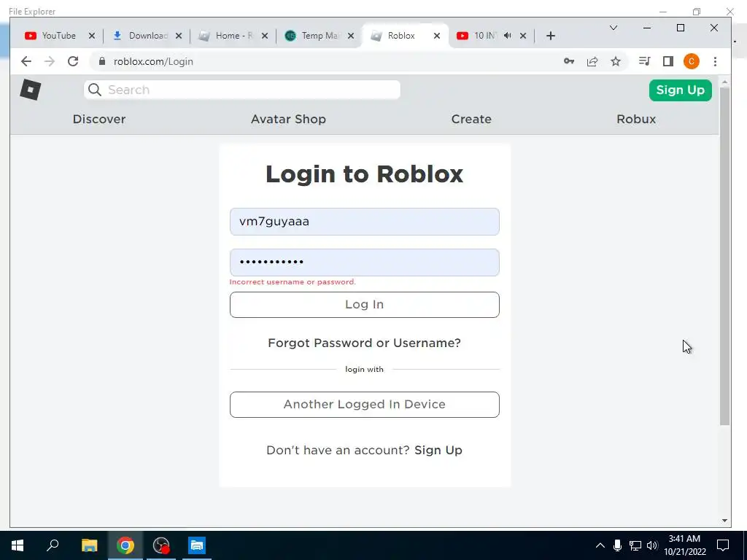Bookmark this page with the star icon
The image size is (747, 560).
point(616,61)
